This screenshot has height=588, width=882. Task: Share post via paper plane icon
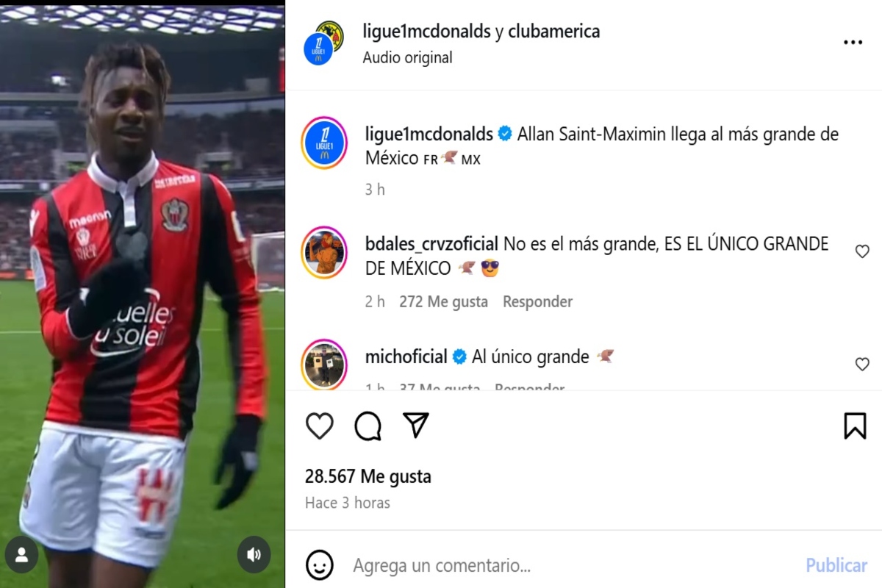[416, 426]
